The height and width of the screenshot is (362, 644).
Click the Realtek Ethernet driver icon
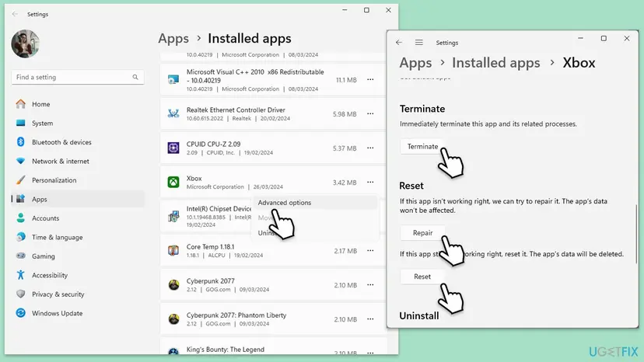pos(173,113)
